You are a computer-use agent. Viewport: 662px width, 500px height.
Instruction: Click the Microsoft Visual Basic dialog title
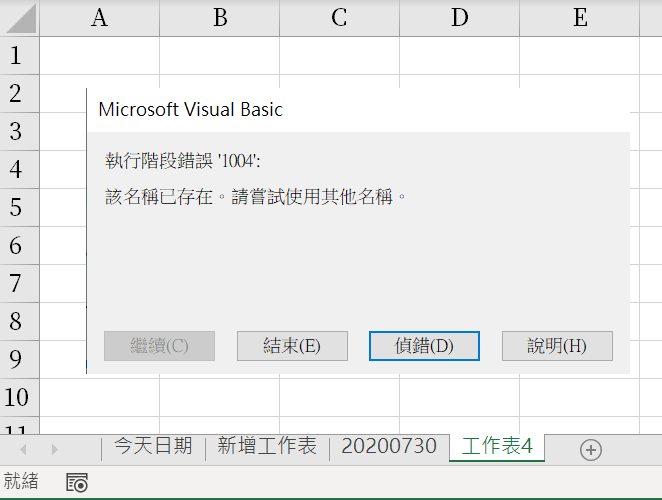click(190, 110)
